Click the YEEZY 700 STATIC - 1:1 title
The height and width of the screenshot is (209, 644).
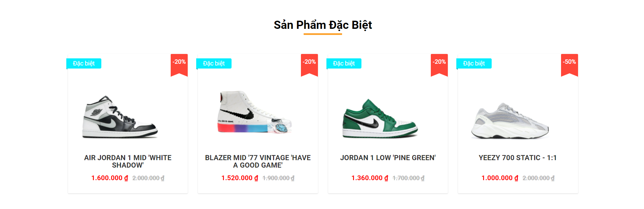(x=518, y=157)
